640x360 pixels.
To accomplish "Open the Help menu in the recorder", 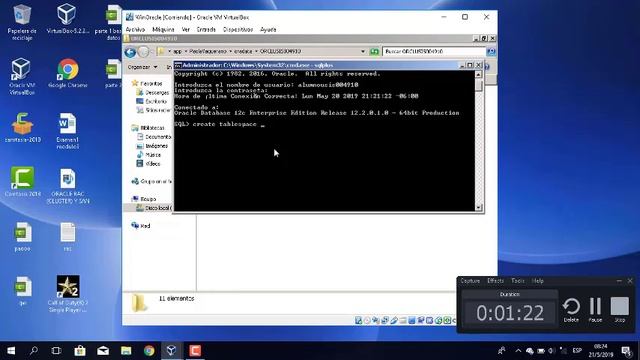I will pyautogui.click(x=538, y=281).
